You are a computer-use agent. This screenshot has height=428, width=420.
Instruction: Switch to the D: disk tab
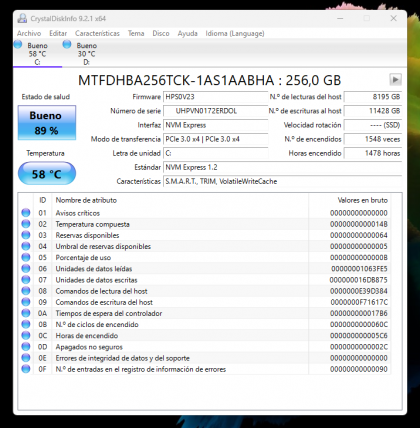[x=86, y=53]
